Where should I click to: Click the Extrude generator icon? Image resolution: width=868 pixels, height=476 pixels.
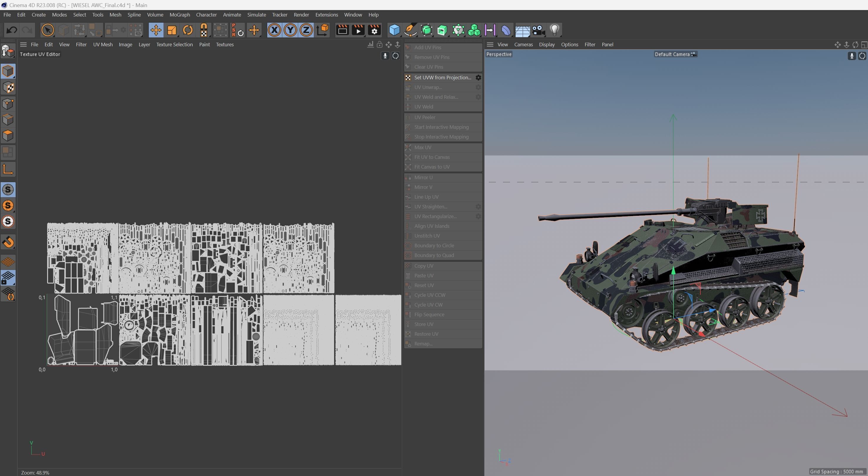click(x=442, y=30)
